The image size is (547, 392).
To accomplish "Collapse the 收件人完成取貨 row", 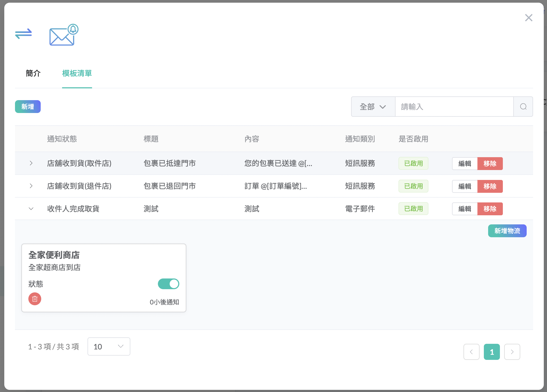I will point(31,209).
